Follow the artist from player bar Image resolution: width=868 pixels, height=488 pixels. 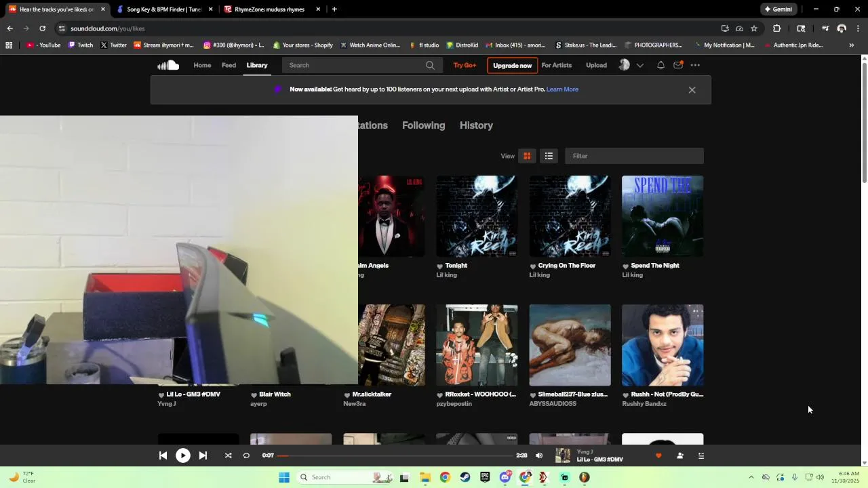tap(680, 455)
